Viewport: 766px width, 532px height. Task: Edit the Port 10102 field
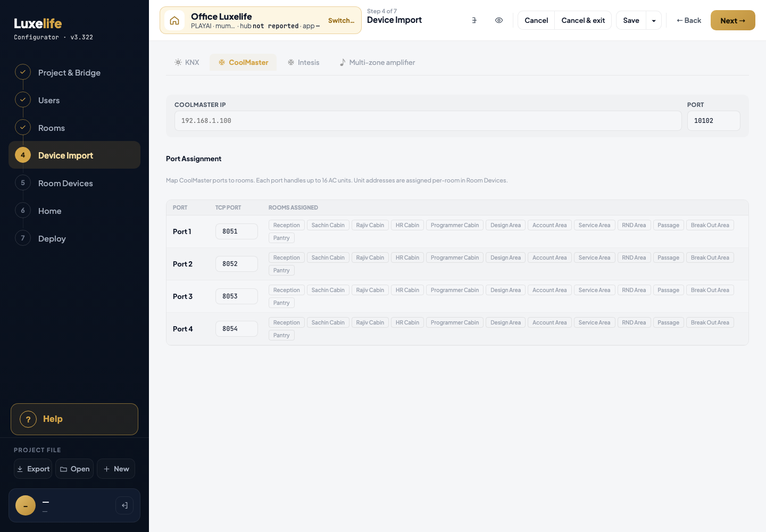pos(713,121)
